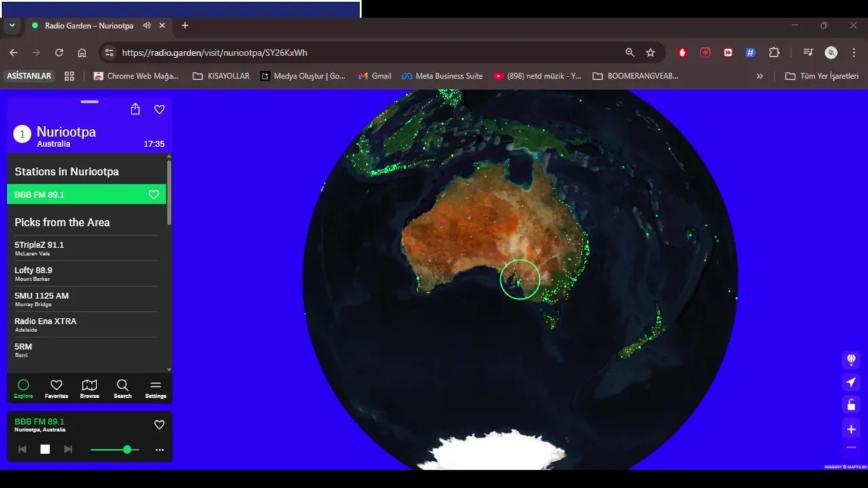Show hidden bookmarks via double chevron
The width and height of the screenshot is (868, 488).
tap(759, 76)
